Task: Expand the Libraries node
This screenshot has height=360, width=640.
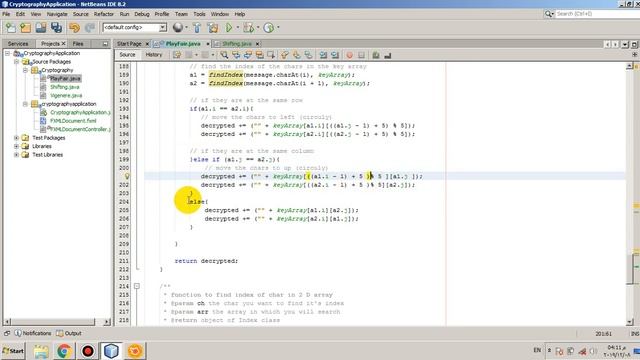Action: pos(16,146)
